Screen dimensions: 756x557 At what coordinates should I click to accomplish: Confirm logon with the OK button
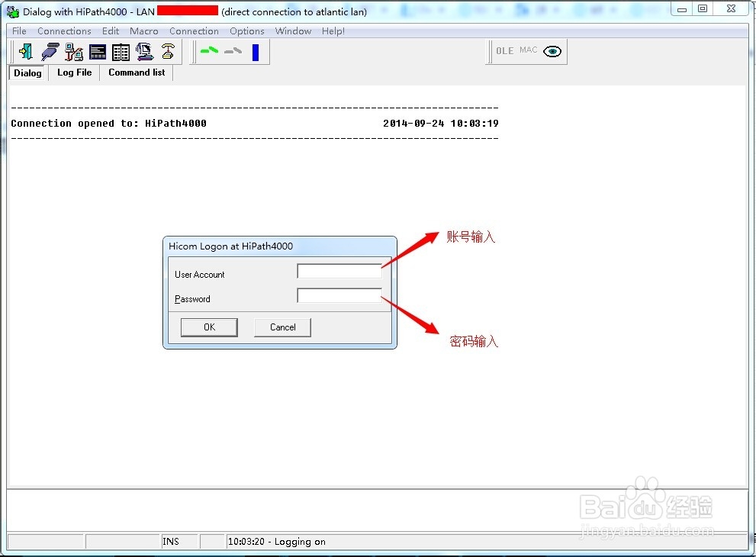coord(209,327)
